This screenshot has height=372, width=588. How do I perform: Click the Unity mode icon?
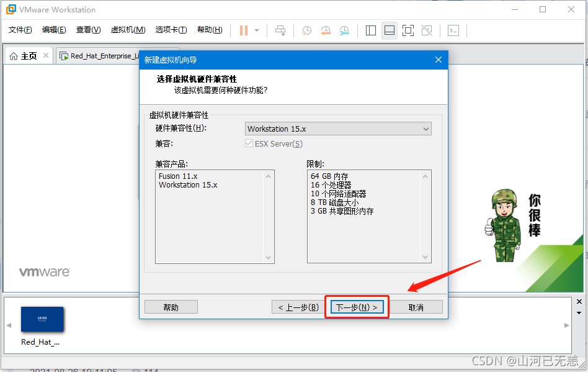[427, 30]
